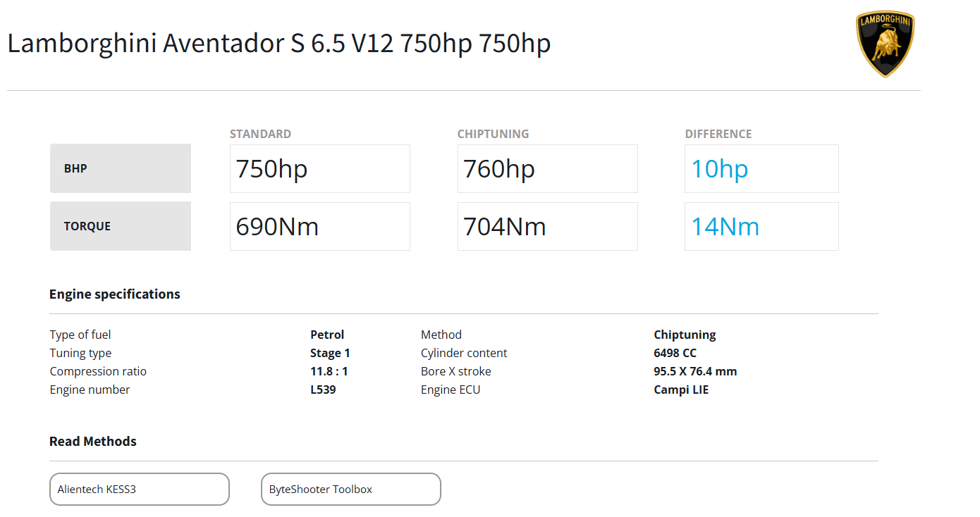The width and height of the screenshot is (980, 517).
Task: Click the BHP row label
Action: [120, 168]
